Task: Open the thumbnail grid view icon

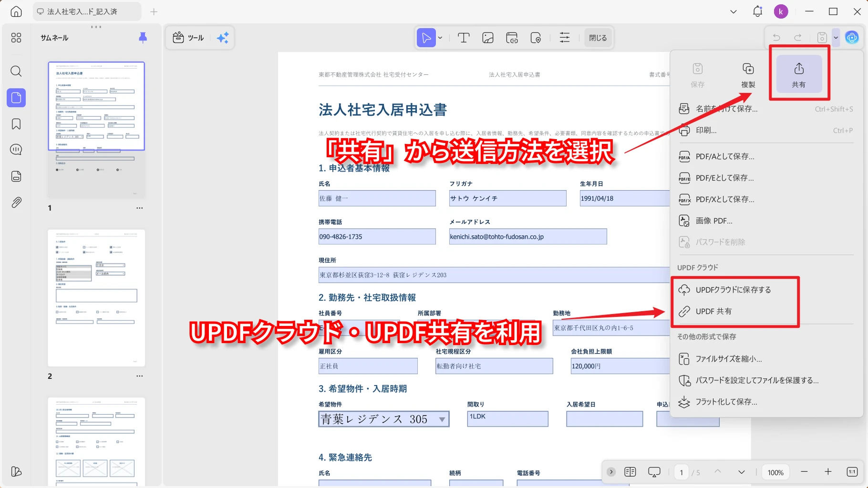Action: click(16, 38)
